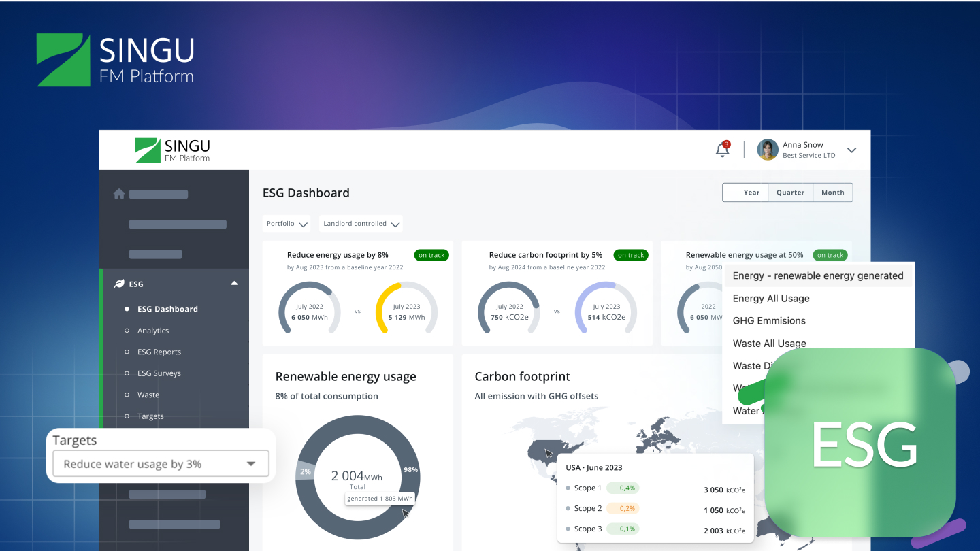Click the generated 1 803 MWh tooltip

pos(380,499)
